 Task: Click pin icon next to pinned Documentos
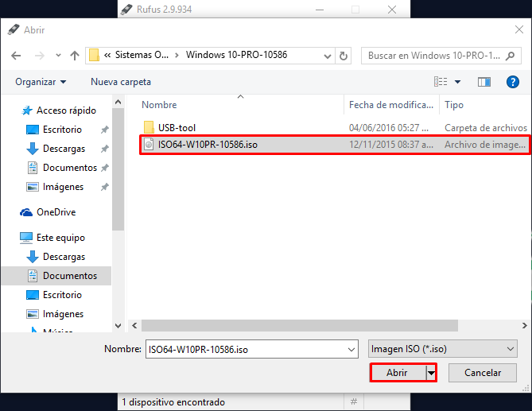pos(105,168)
